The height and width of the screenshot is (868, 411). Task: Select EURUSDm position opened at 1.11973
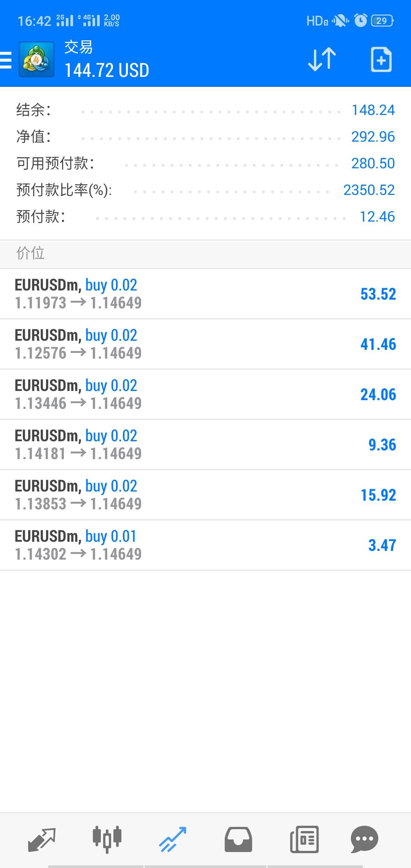(x=205, y=294)
